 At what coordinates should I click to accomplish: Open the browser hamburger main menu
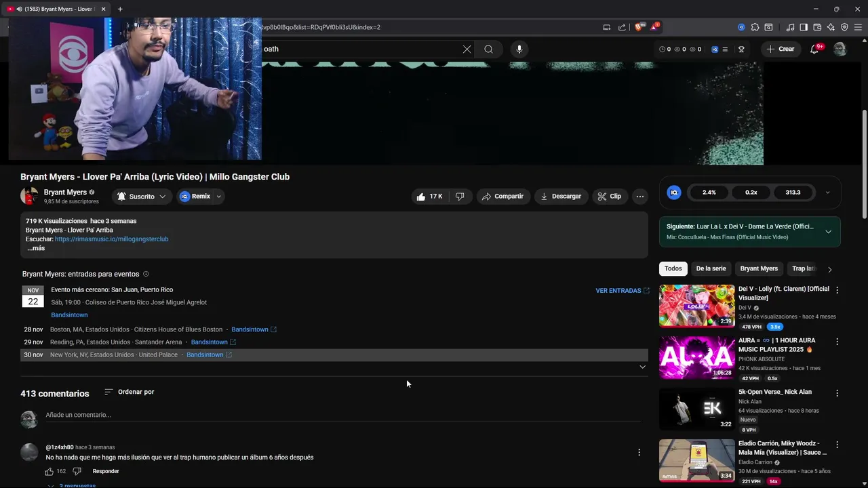(x=858, y=27)
